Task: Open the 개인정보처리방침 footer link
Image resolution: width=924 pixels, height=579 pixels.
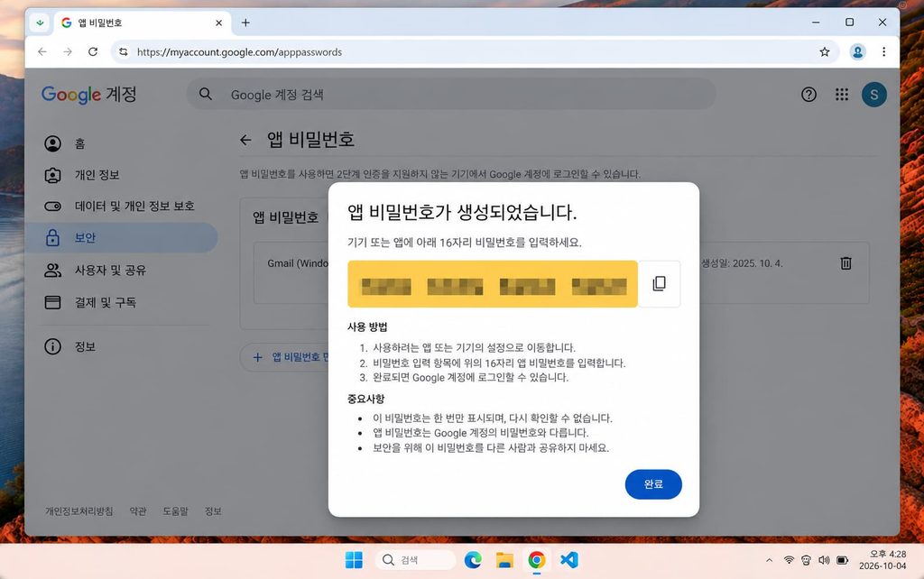Action: (x=79, y=510)
